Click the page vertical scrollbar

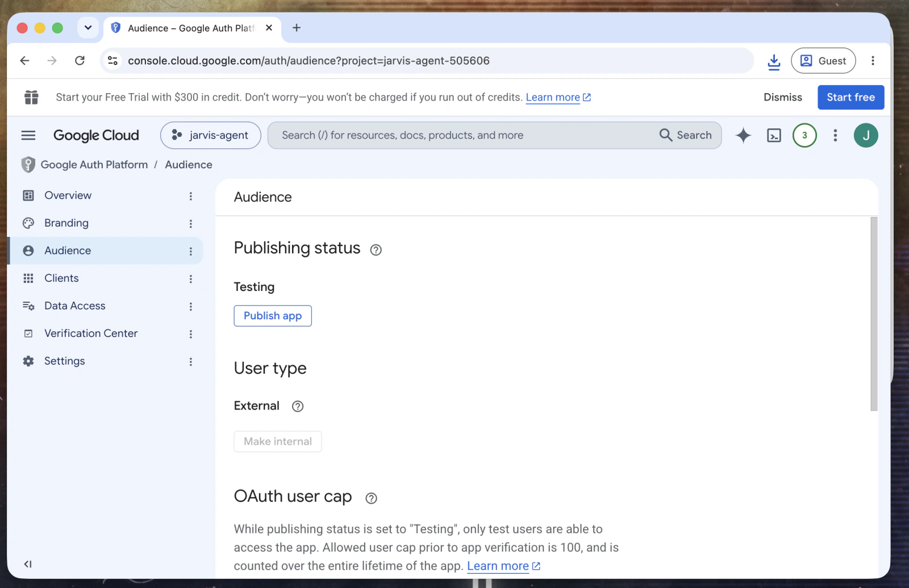(874, 314)
